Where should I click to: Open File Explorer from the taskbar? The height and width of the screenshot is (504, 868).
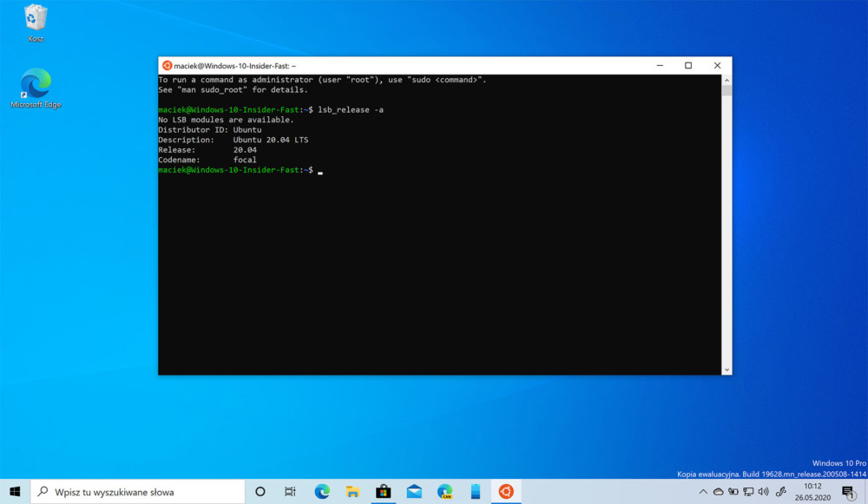pos(352,491)
